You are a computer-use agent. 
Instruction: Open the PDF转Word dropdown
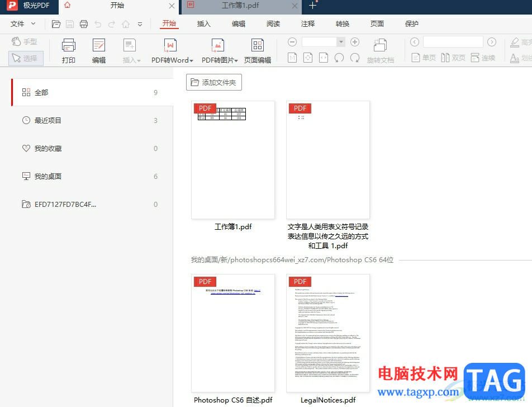coord(172,51)
